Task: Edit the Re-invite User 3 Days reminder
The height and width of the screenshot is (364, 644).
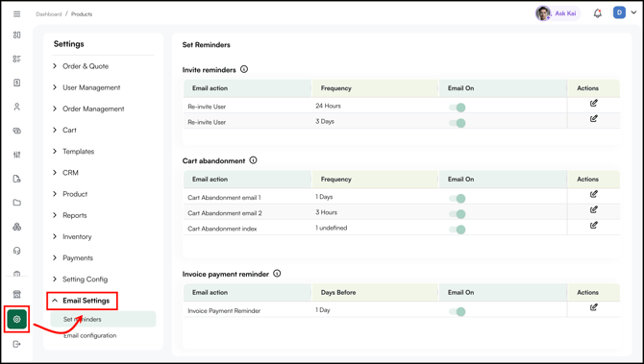Action: (x=593, y=118)
